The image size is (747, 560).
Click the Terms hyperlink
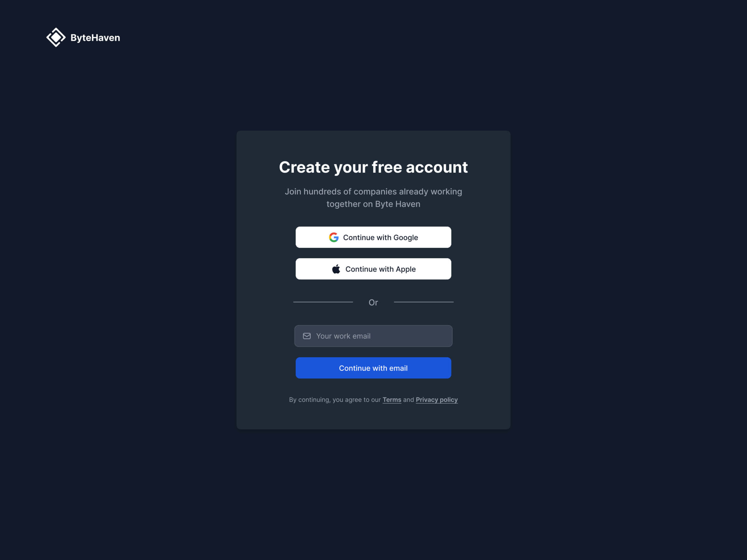(x=391, y=399)
